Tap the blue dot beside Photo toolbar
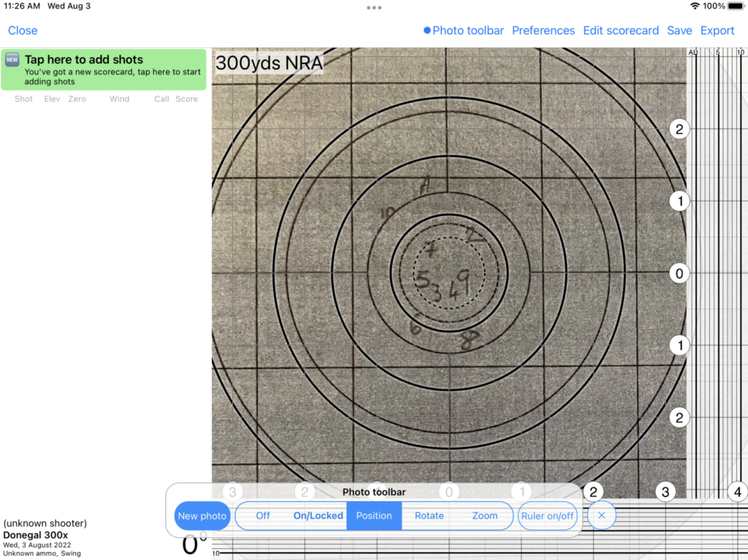The width and height of the screenshot is (748, 560). [x=427, y=31]
